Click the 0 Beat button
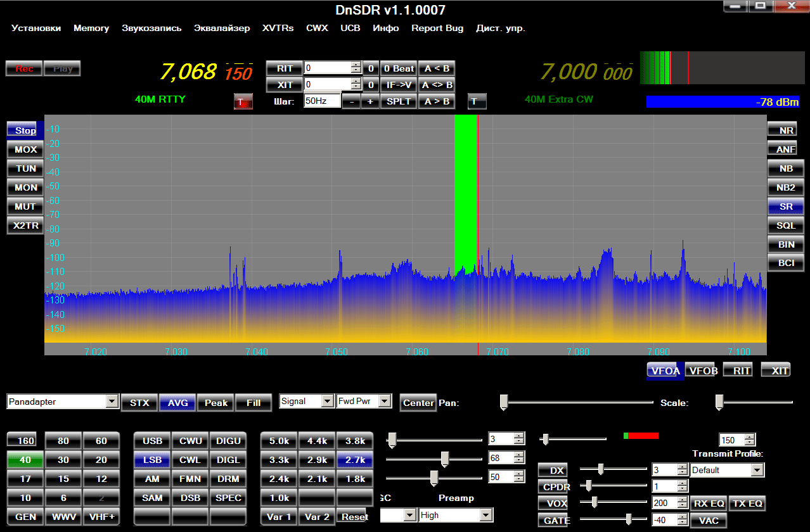 click(x=399, y=68)
